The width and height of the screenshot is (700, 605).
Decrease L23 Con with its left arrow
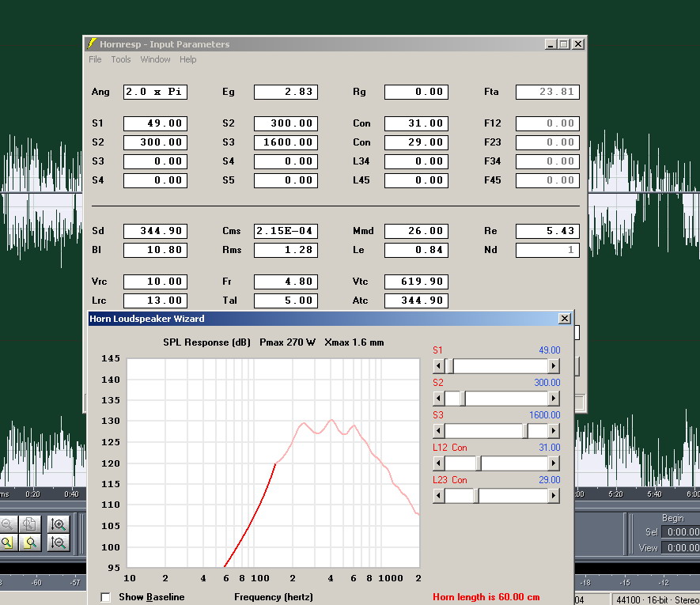click(438, 496)
